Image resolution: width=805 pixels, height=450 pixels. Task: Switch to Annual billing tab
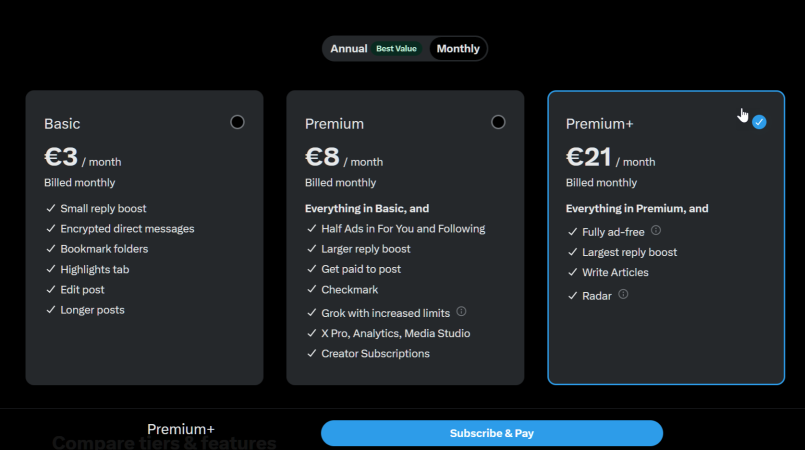(x=349, y=49)
